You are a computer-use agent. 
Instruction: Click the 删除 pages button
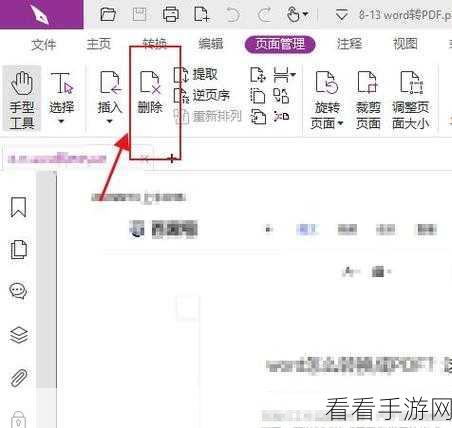(x=150, y=92)
